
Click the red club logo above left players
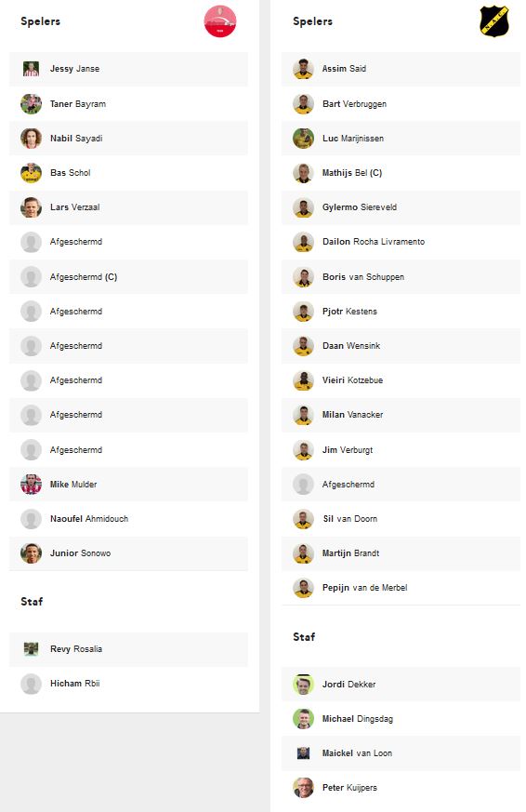pos(220,21)
